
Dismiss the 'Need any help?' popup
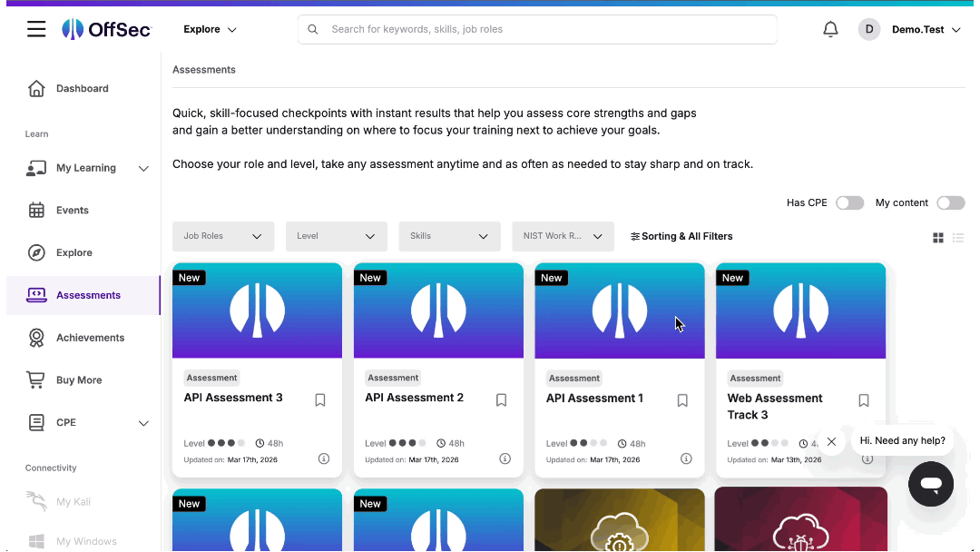tap(831, 441)
